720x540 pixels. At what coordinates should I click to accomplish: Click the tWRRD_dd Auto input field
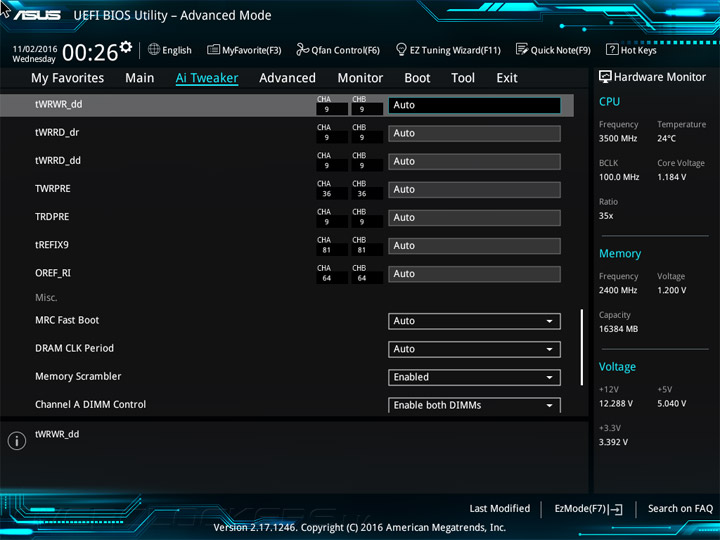click(x=474, y=162)
